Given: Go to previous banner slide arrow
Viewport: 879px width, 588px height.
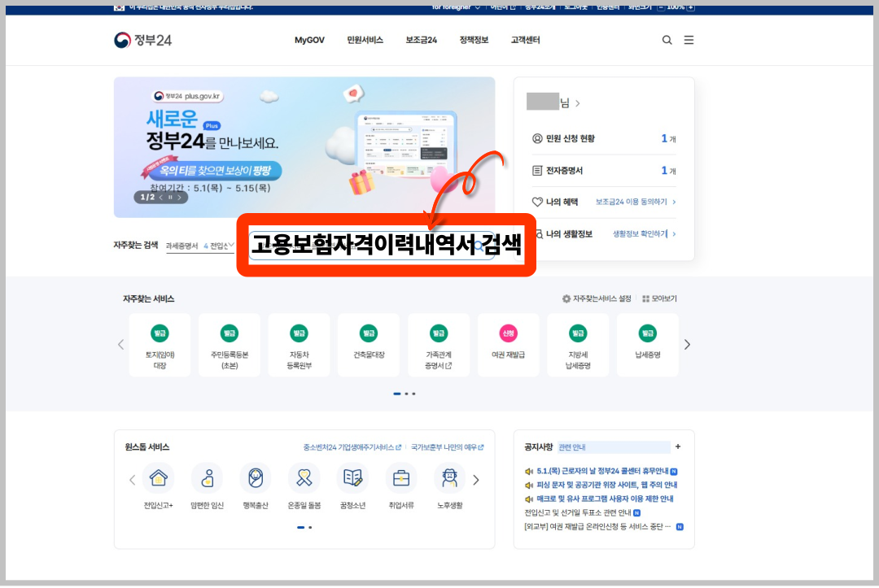Looking at the screenshot, I should (x=160, y=197).
